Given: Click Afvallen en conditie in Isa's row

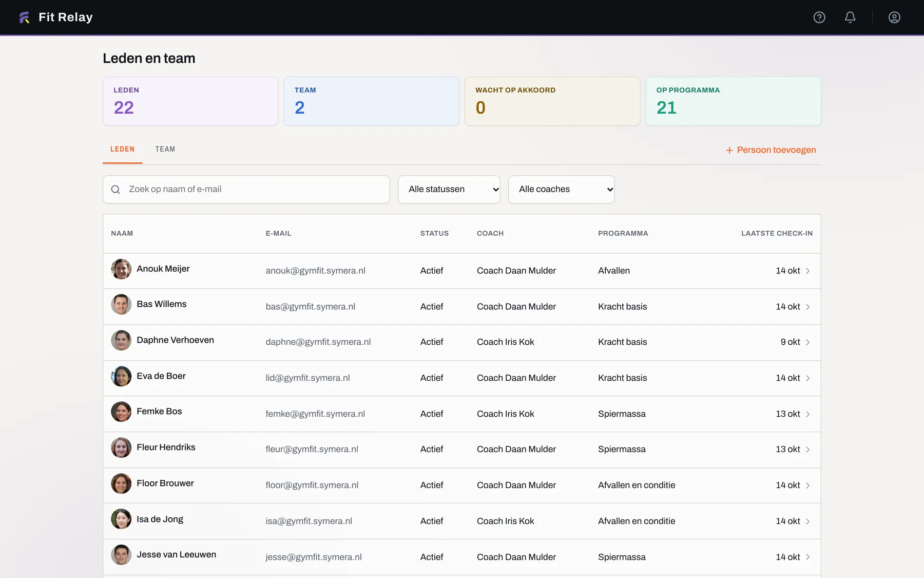Looking at the screenshot, I should 637,521.
